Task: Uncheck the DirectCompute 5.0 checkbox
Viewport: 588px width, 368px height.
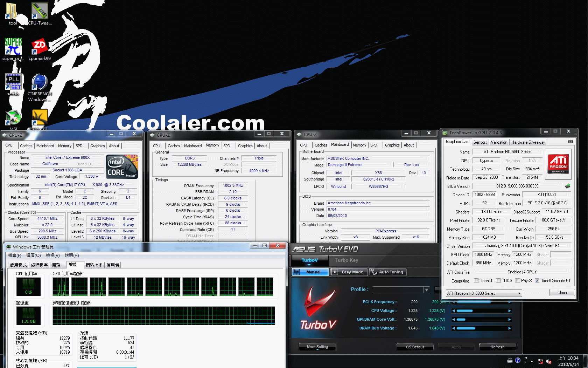Action: coord(537,281)
